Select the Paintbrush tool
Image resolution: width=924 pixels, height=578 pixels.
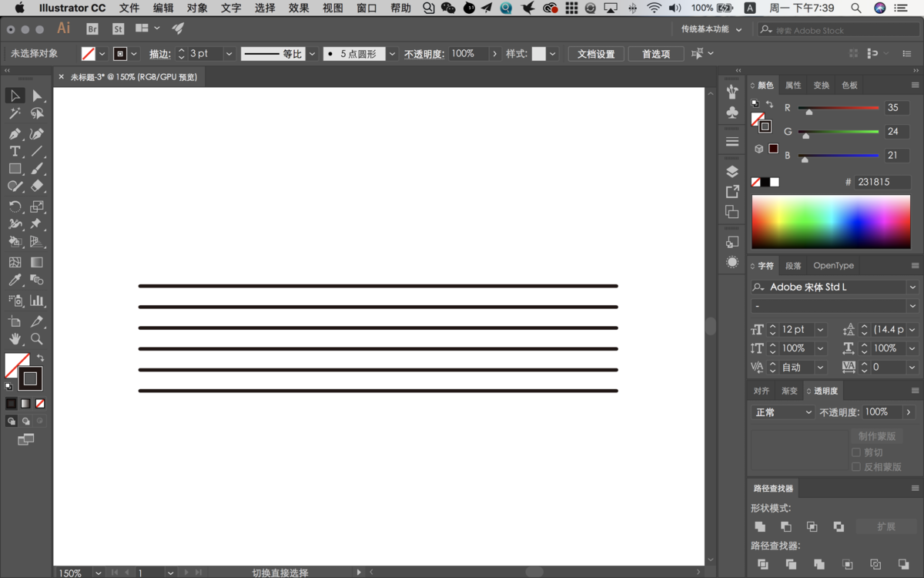(36, 169)
